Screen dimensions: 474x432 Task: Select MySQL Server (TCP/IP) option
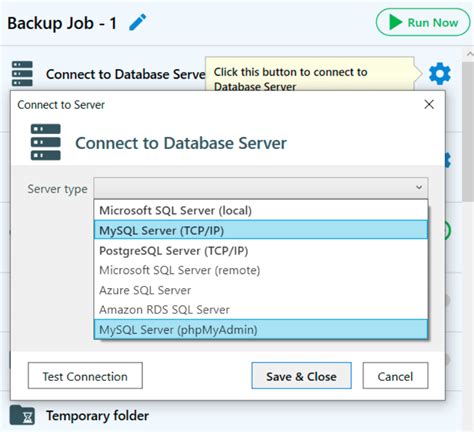coord(261,230)
